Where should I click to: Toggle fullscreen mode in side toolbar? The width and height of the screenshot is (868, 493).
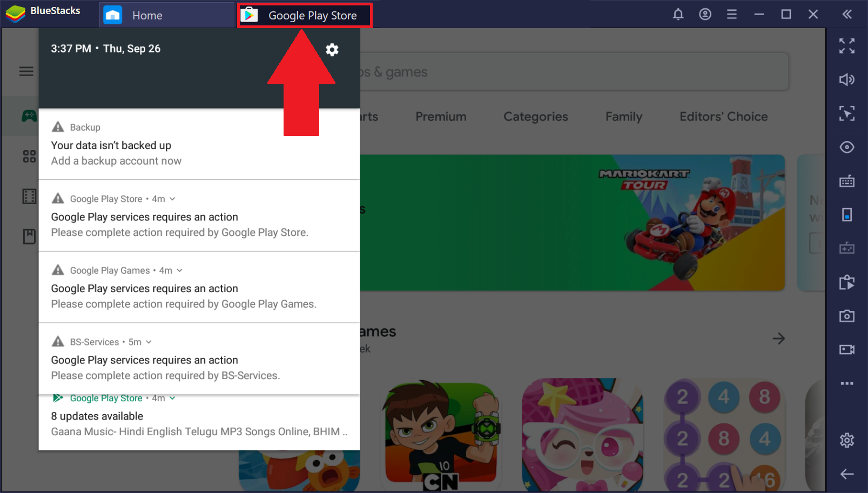847,46
